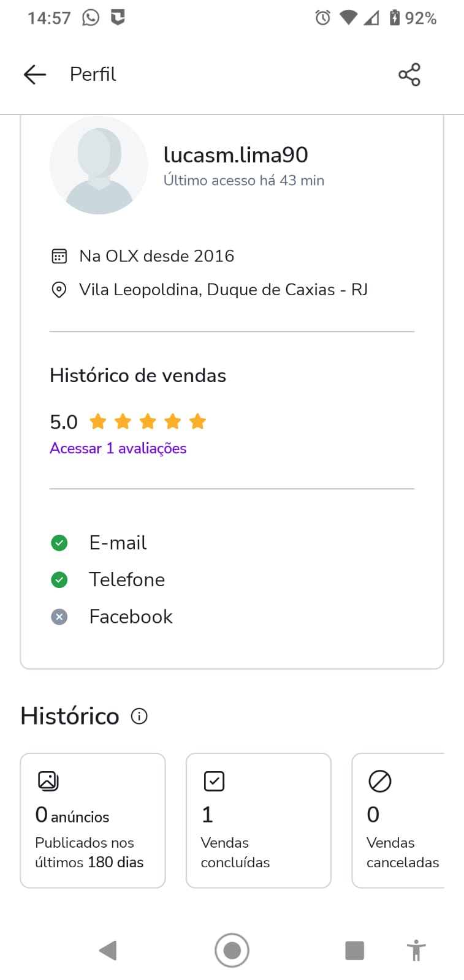Tap the accessibility shortcut icon
464x980 pixels.
416,951
